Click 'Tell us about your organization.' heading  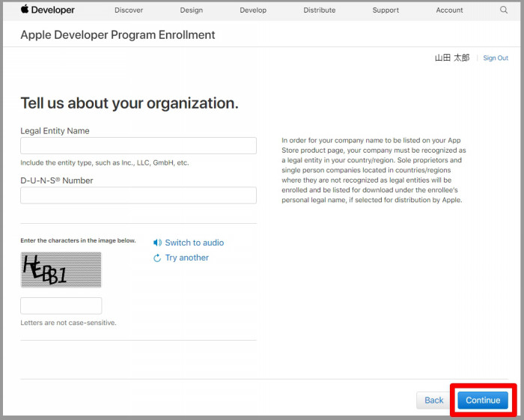tap(130, 103)
